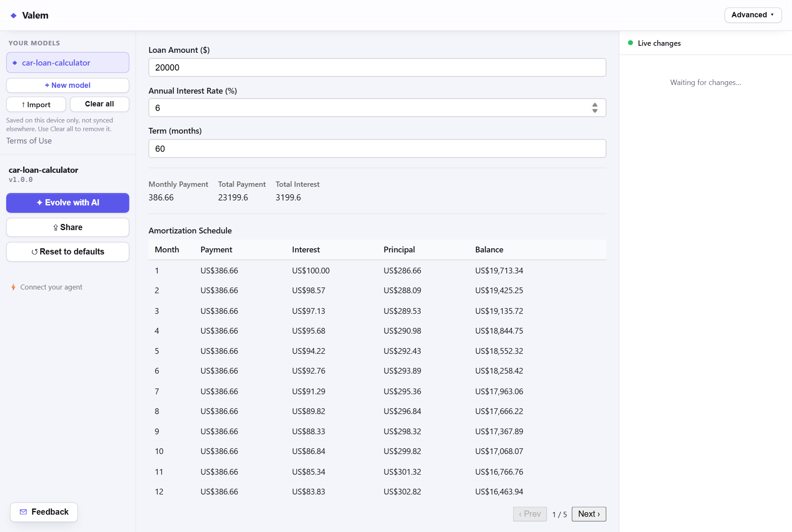Click the green Live changes status dot

pyautogui.click(x=630, y=43)
